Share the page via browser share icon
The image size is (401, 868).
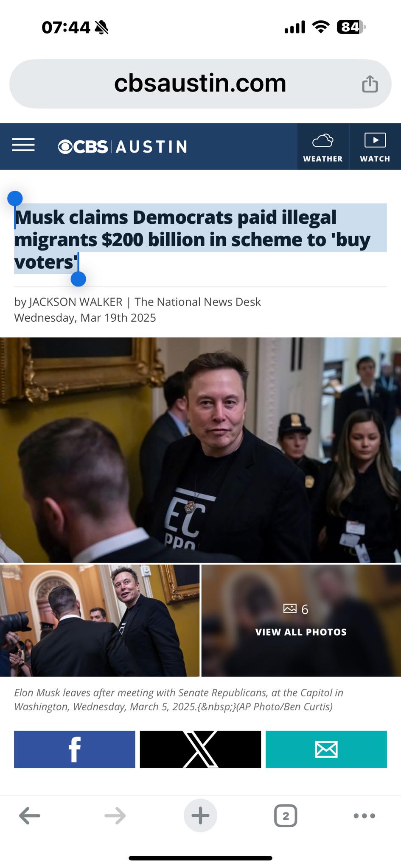click(x=370, y=83)
